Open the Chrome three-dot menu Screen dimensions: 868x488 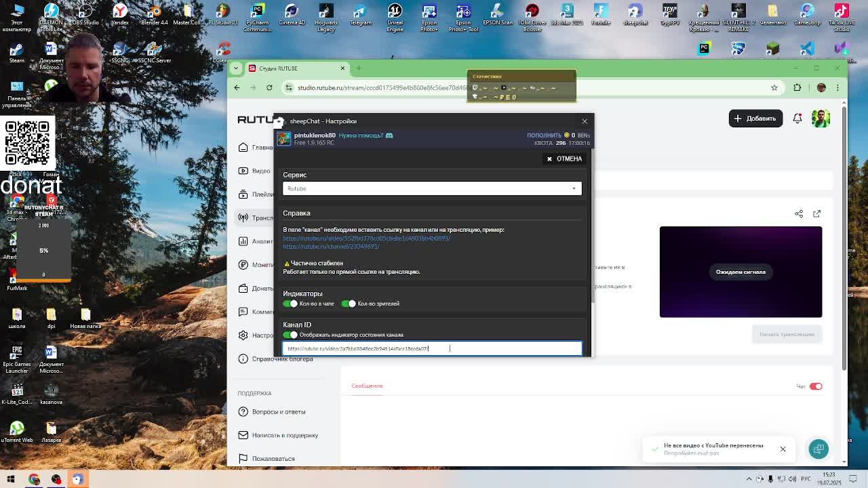837,87
